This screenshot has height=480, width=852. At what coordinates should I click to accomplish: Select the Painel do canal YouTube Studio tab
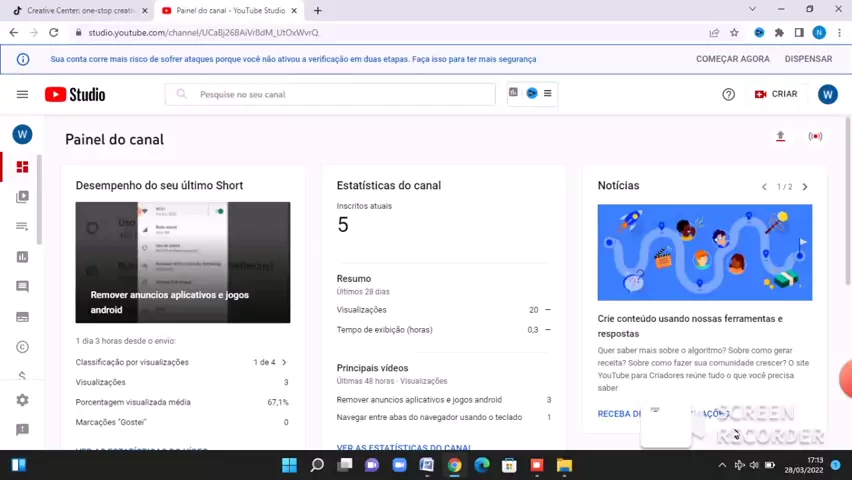click(230, 10)
